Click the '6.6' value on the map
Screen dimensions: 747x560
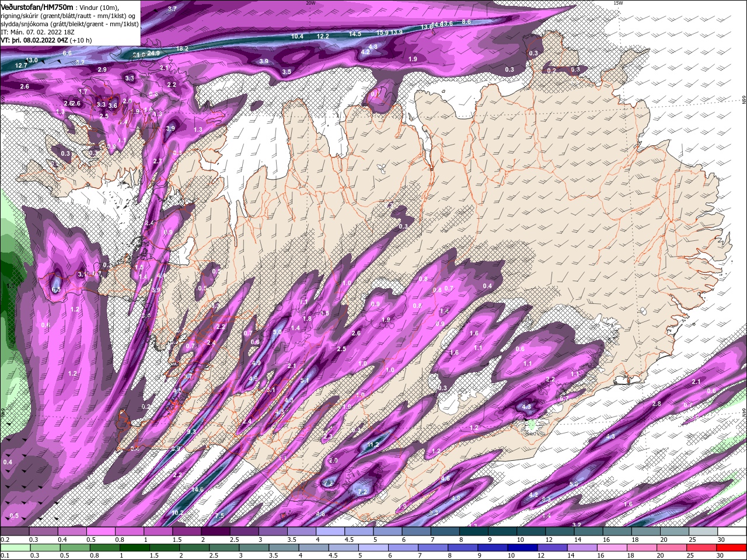pos(67,53)
